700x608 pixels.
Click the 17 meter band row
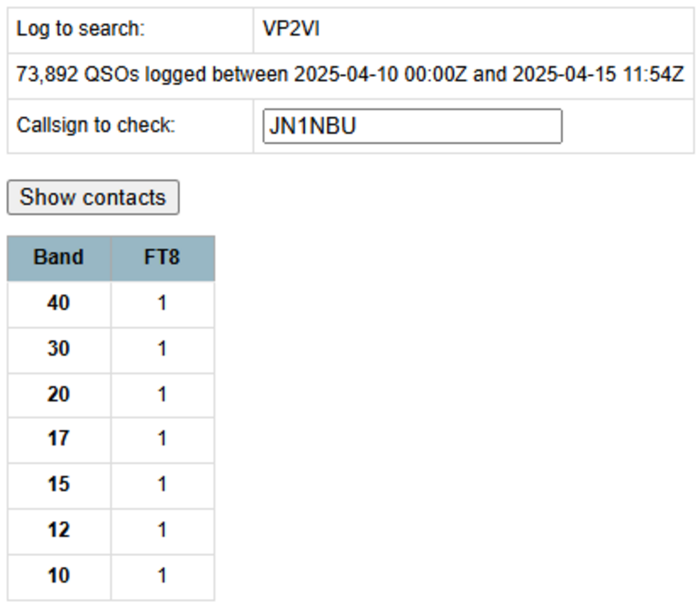(58, 439)
